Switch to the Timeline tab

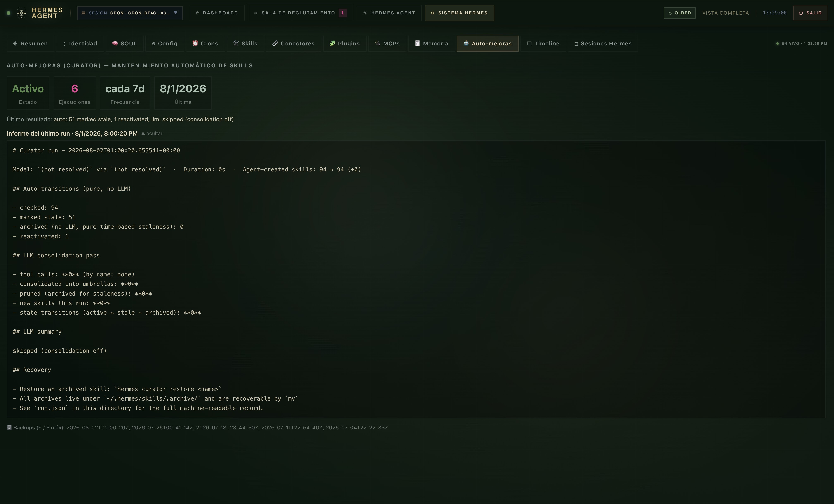pos(543,44)
